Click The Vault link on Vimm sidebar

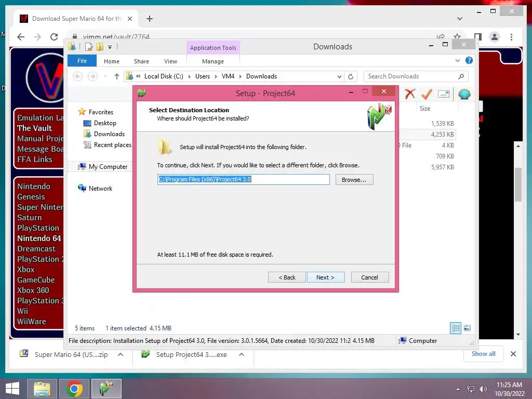point(35,128)
